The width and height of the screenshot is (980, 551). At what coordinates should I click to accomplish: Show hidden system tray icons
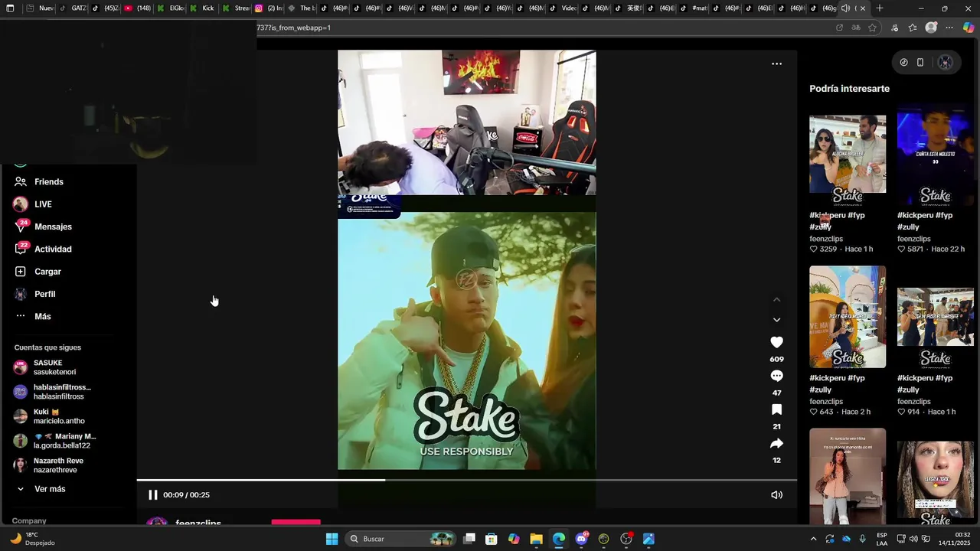(x=813, y=539)
